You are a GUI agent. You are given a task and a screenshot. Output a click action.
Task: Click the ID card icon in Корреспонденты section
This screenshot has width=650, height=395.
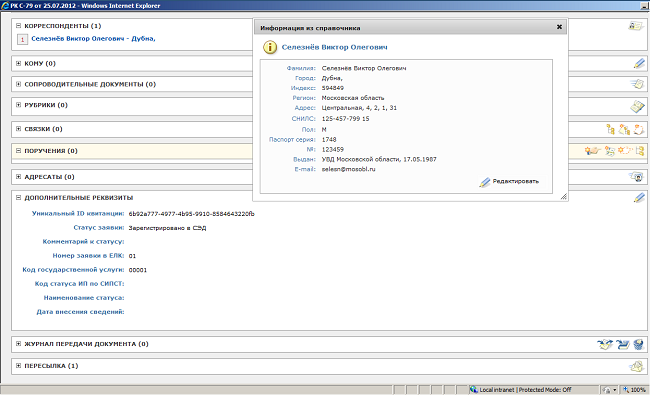635,26
